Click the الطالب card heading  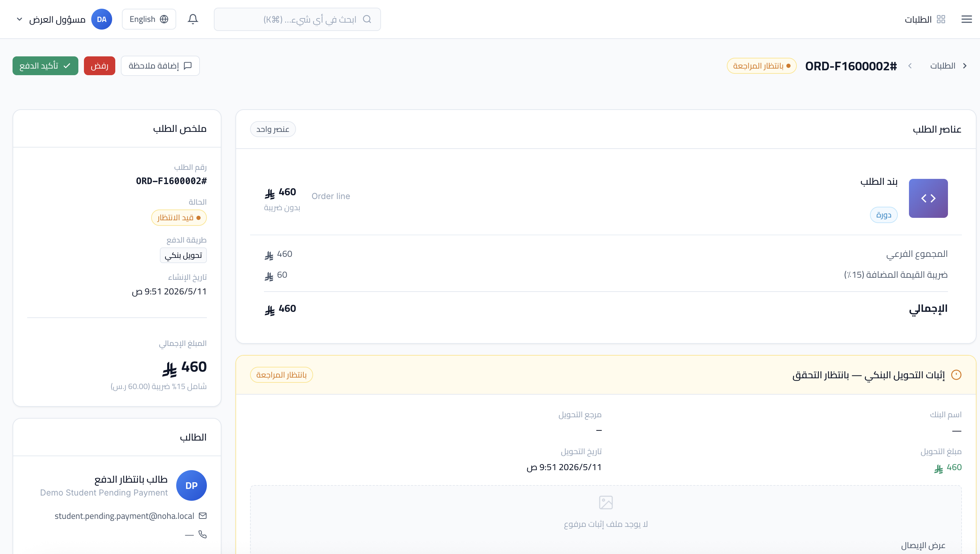[x=193, y=437]
